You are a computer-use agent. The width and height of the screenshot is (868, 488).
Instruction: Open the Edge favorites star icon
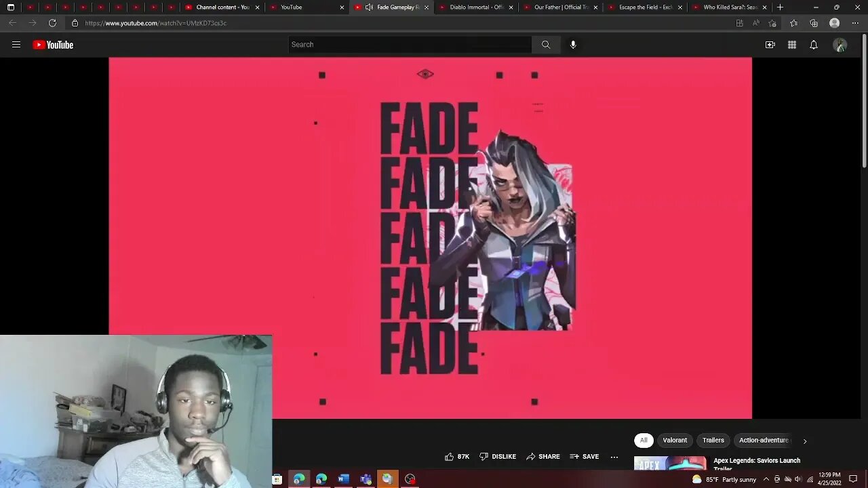[794, 23]
